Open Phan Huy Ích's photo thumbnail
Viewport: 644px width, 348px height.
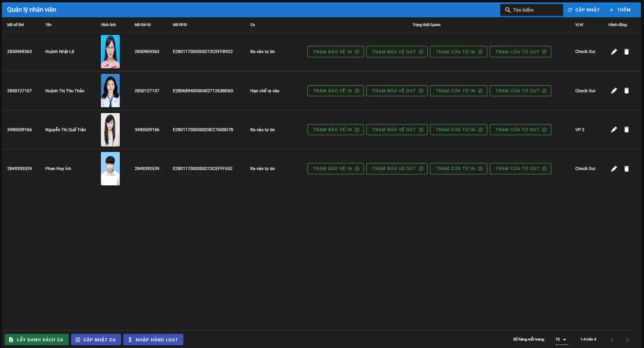pos(110,169)
